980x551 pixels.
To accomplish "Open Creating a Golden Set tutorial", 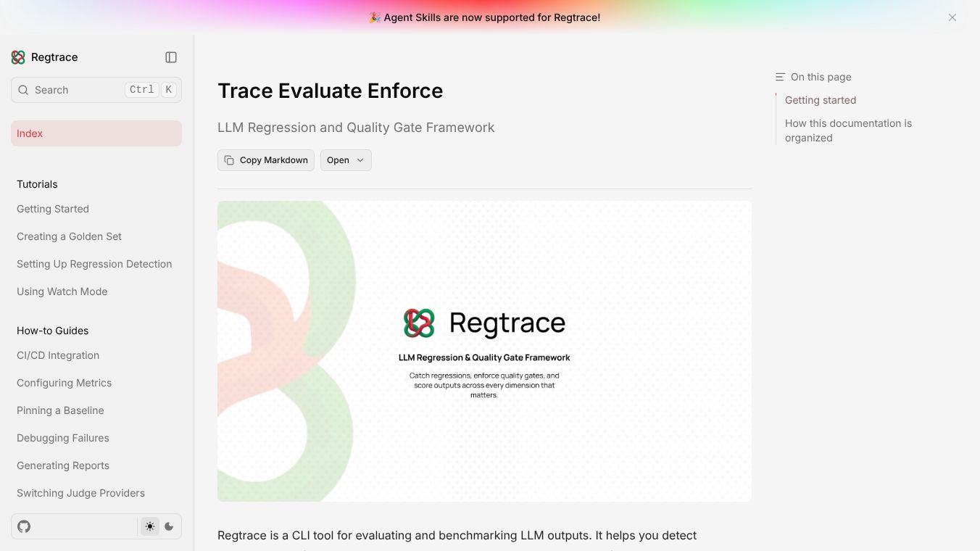I will tap(70, 236).
